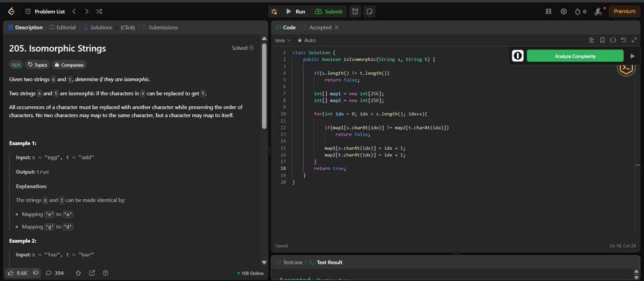644x281 pixels.
Task: Open the timer alarm clock icon
Action: (x=355, y=11)
